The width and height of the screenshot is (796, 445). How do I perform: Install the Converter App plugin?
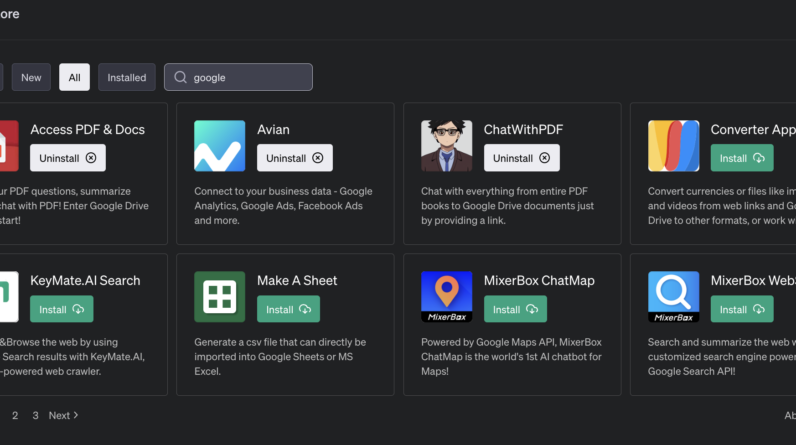(x=742, y=158)
